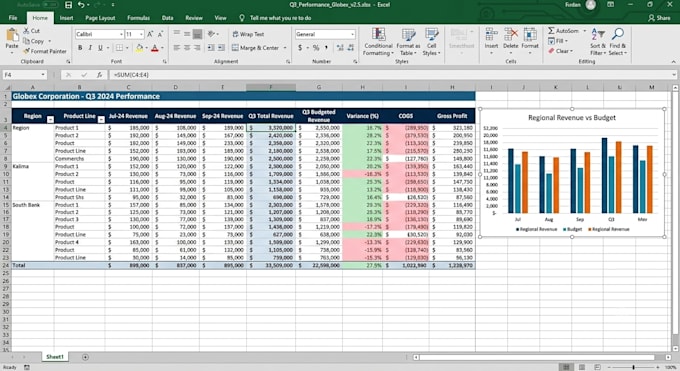This screenshot has height=371, width=680.
Task: Increase font size with the larger A
Action: 150,34
